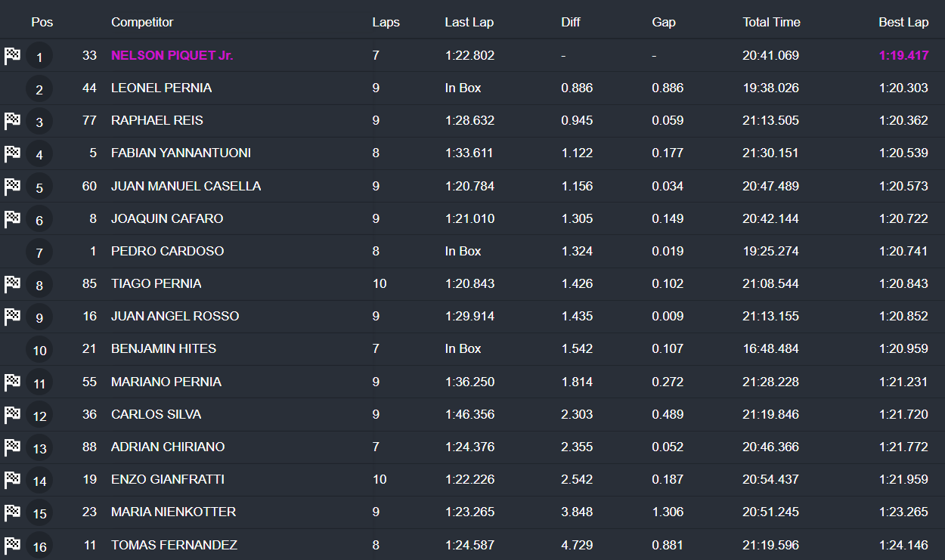Sort by the Pos column header
945x560 pixels.
[x=42, y=22]
